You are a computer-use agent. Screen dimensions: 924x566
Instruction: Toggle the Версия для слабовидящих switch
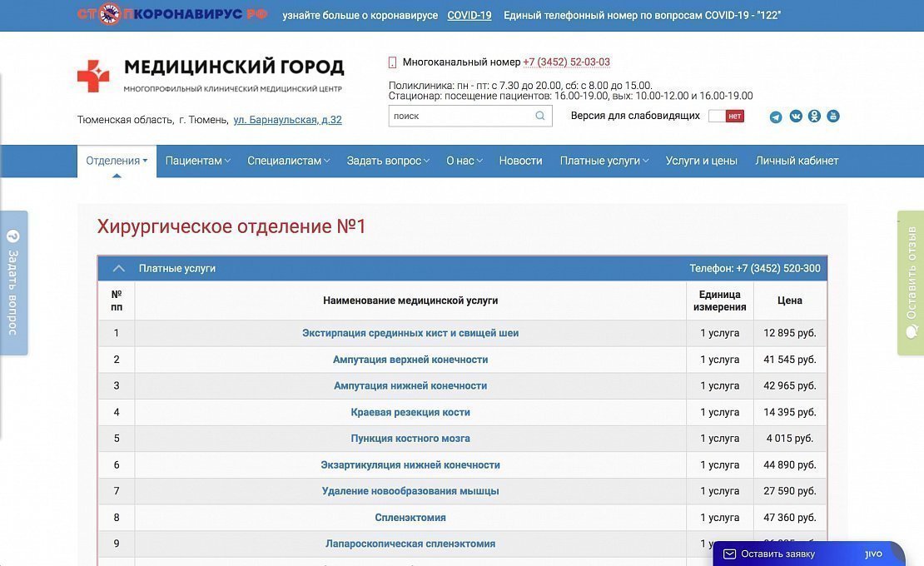point(725,117)
